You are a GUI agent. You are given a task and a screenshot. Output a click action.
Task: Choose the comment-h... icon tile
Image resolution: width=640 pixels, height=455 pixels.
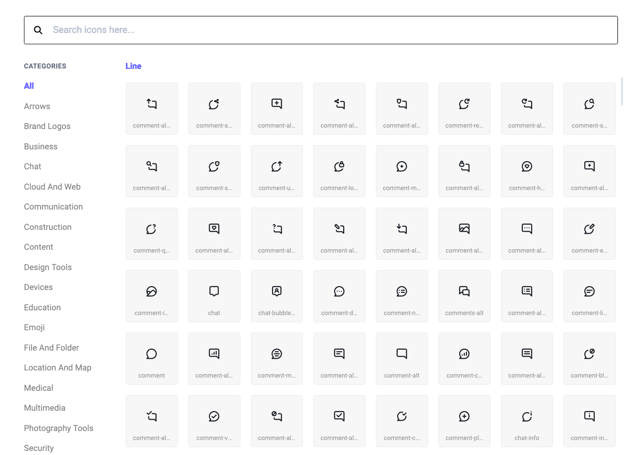(x=527, y=171)
